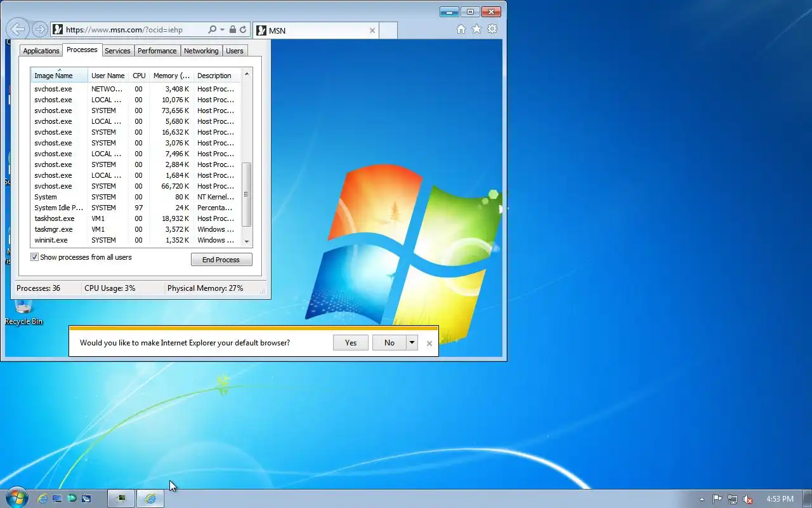
Task: Click the security lock icon
Action: tap(233, 29)
